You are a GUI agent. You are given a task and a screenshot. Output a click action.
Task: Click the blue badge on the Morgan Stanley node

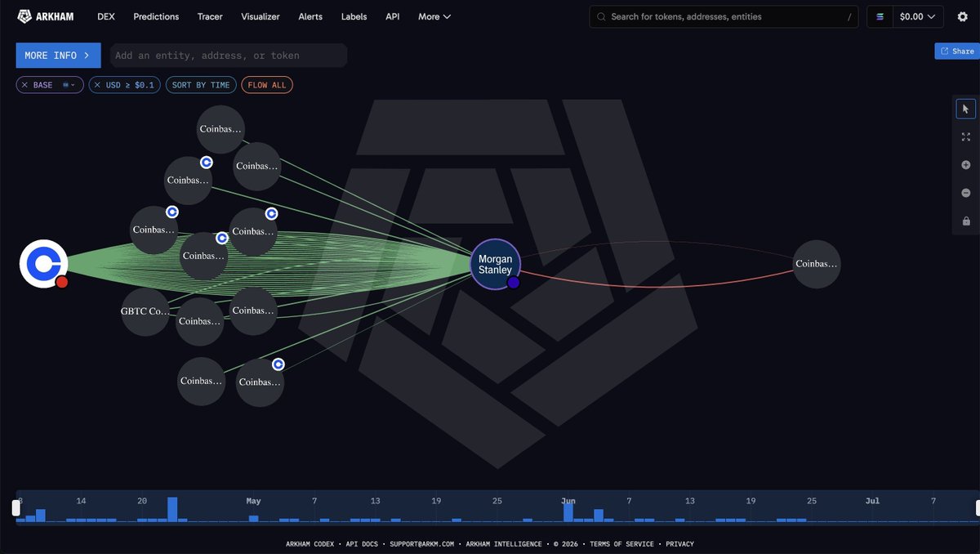click(x=513, y=283)
